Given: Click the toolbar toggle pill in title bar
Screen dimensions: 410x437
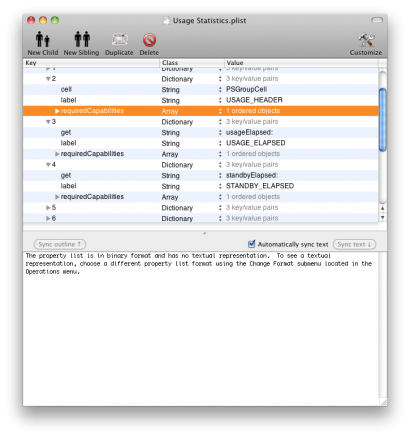Looking at the screenshot, I should [377, 20].
